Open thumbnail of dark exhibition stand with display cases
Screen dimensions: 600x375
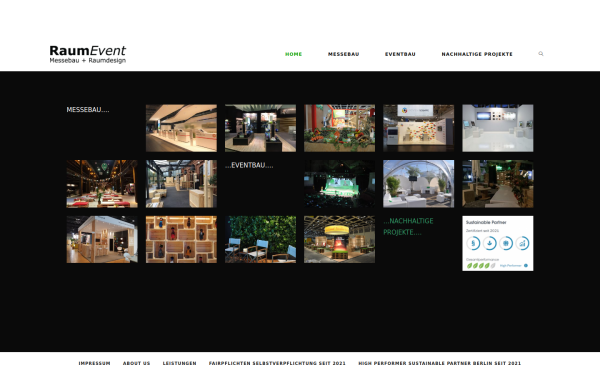(260, 128)
